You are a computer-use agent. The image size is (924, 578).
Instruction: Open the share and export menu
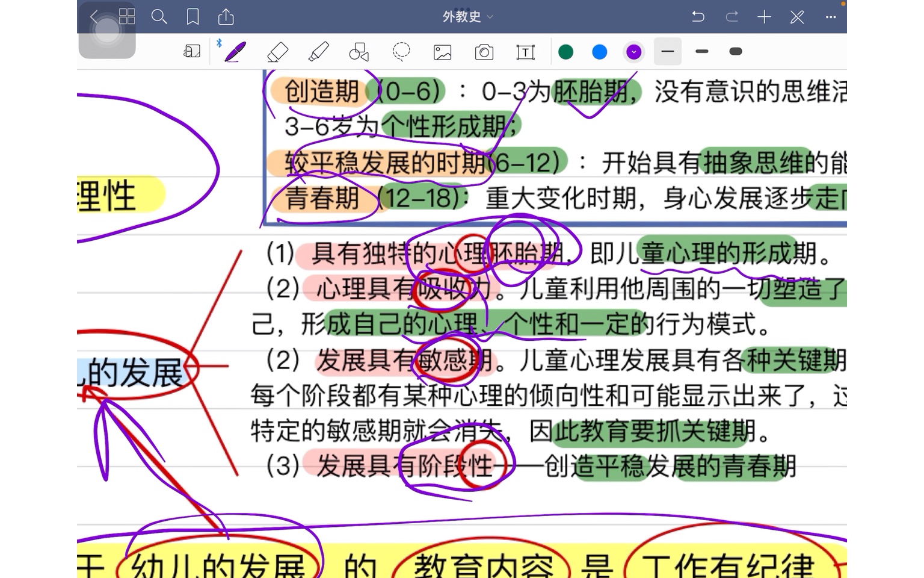click(226, 17)
